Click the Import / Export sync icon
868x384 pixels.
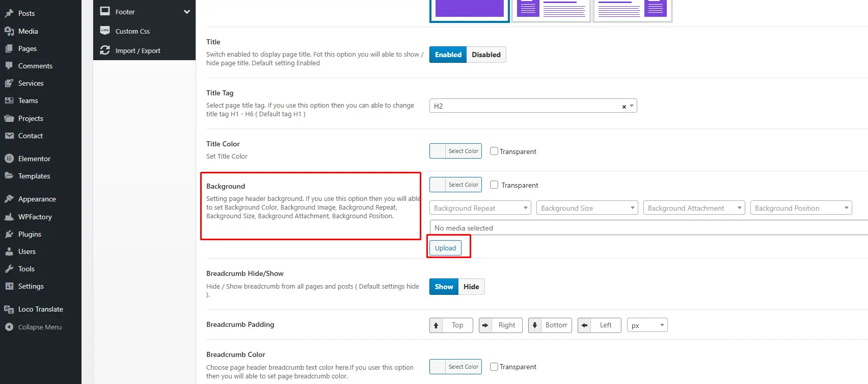point(105,50)
